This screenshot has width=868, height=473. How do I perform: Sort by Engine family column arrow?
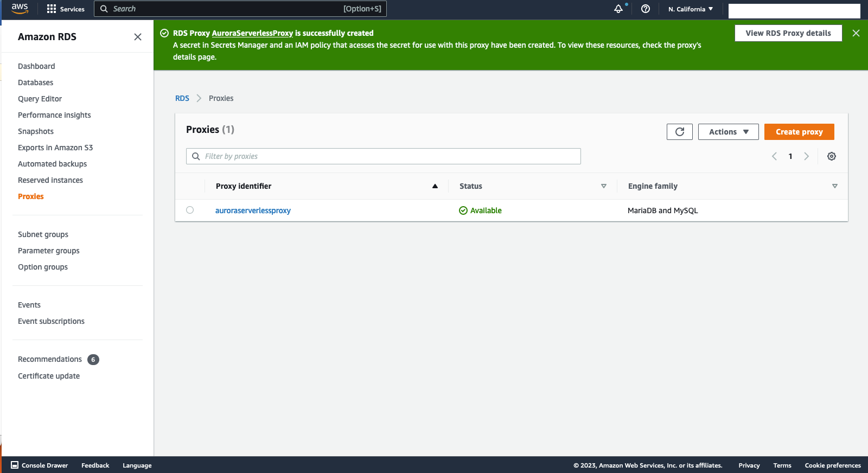click(x=835, y=186)
